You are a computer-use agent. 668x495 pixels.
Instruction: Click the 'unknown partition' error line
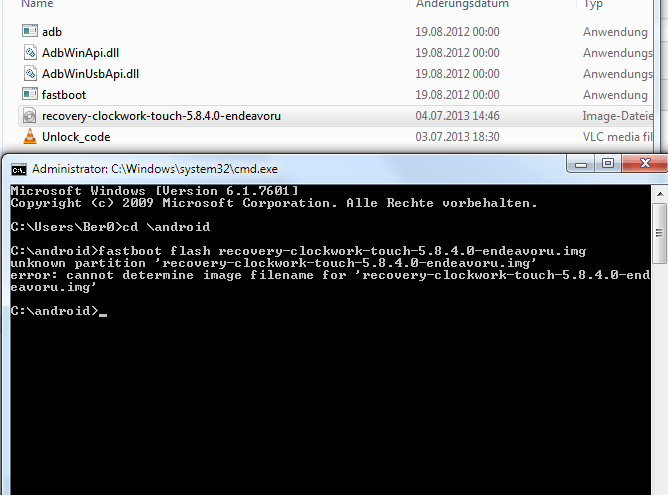click(273, 263)
